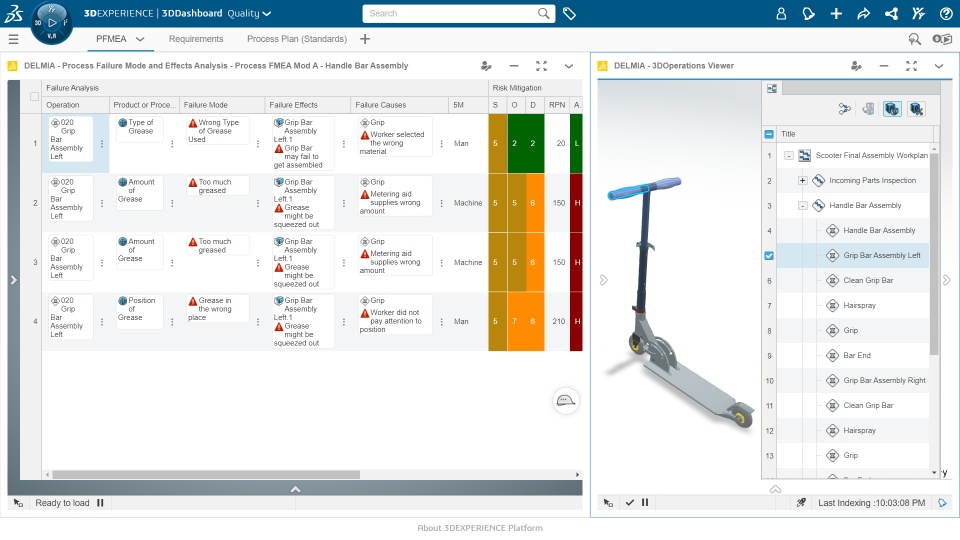
Task: Click the red action priority H cell in row 4
Action: pyautogui.click(x=576, y=321)
